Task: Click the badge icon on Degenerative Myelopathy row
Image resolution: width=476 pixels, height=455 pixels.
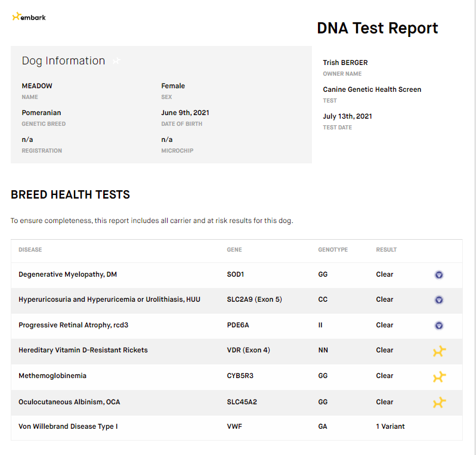Action: coord(438,275)
